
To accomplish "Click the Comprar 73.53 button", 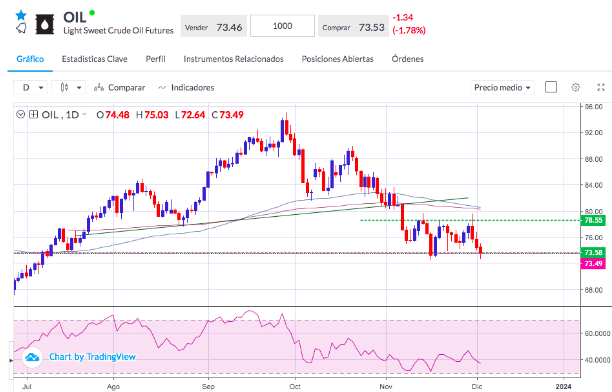I will click(353, 26).
